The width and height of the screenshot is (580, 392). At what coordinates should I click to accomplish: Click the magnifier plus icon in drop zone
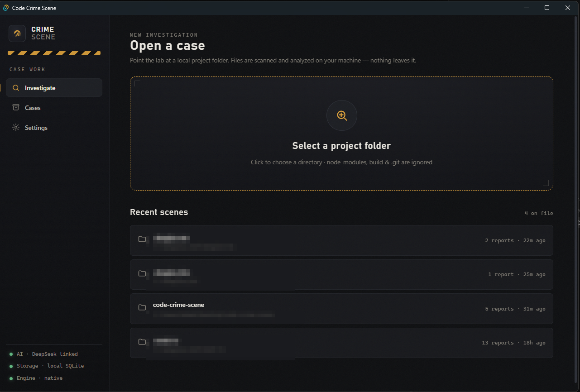click(x=342, y=115)
